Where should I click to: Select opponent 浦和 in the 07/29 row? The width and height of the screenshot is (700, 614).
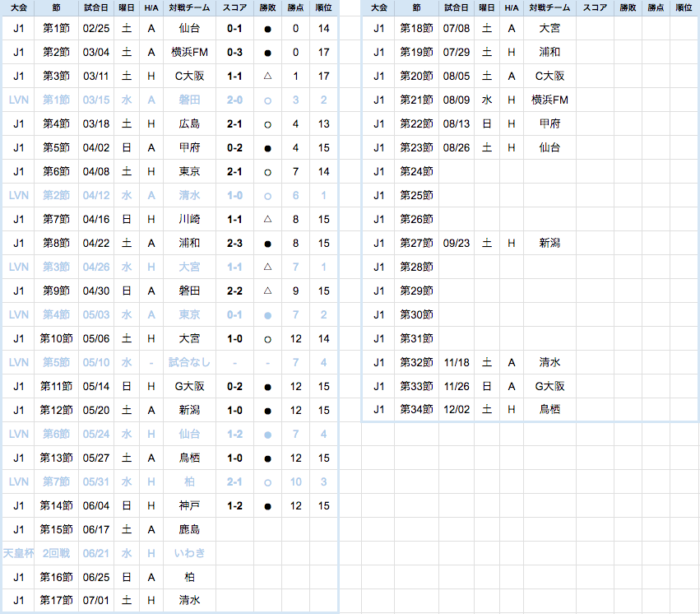pyautogui.click(x=549, y=52)
